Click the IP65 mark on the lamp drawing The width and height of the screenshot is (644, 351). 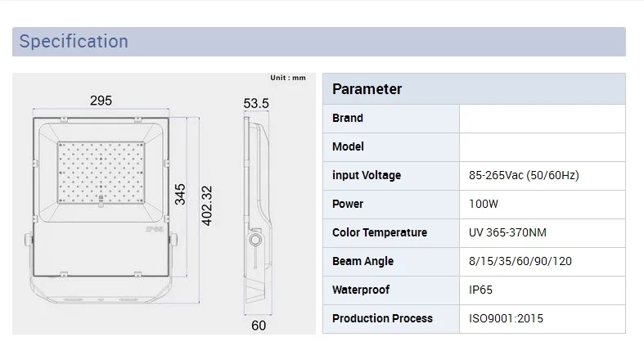(x=155, y=229)
